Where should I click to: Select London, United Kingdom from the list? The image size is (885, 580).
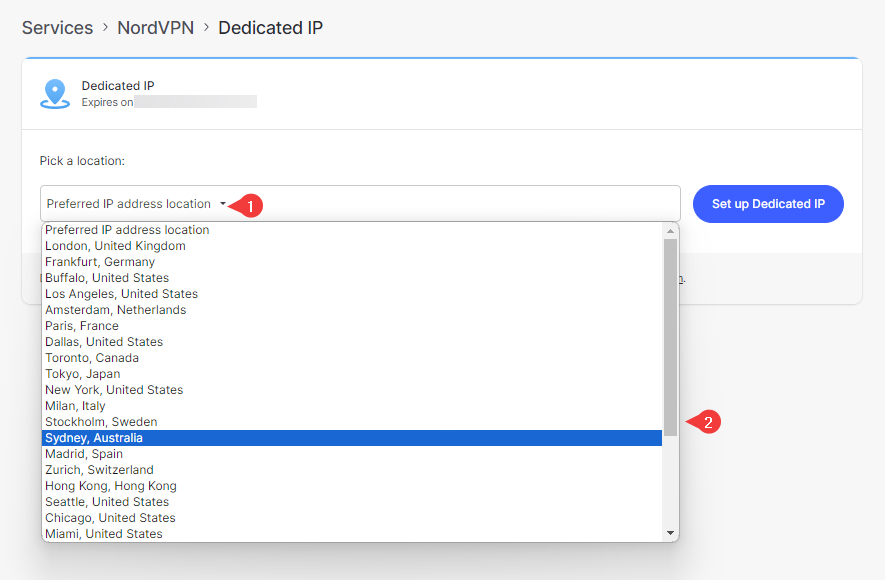(115, 246)
